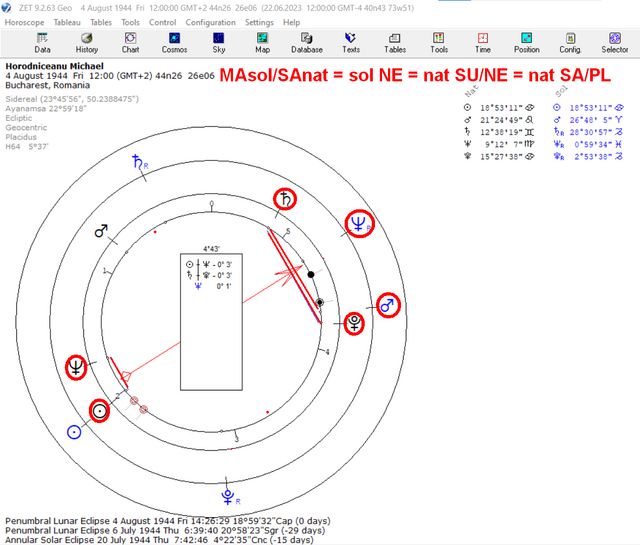Open the Settings menu
This screenshot has height=545, width=640.
point(259,22)
